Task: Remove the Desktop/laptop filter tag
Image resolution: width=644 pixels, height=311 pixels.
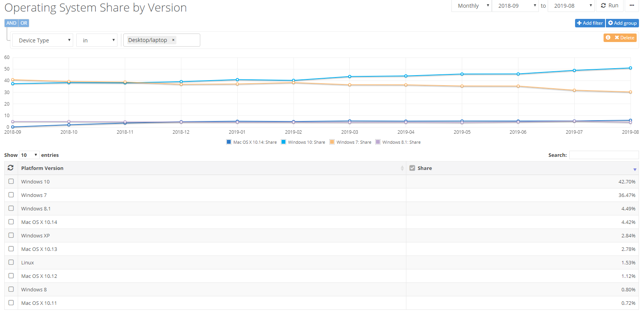Action: pyautogui.click(x=173, y=40)
